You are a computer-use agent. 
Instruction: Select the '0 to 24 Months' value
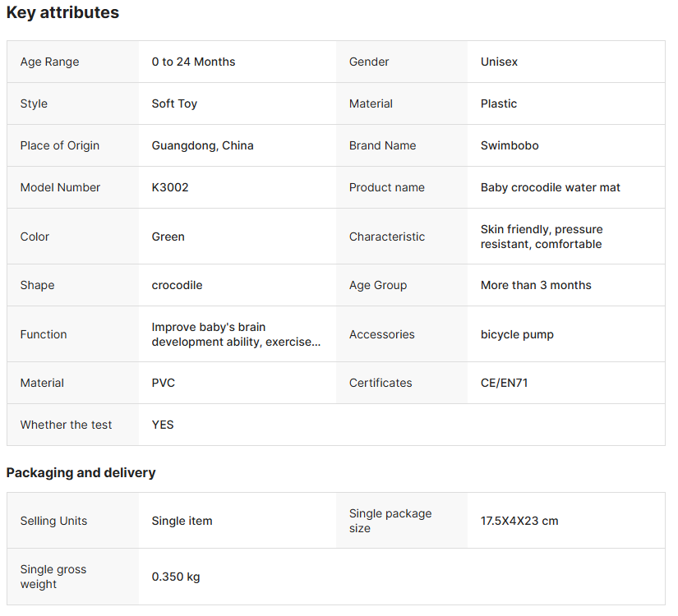tap(193, 62)
